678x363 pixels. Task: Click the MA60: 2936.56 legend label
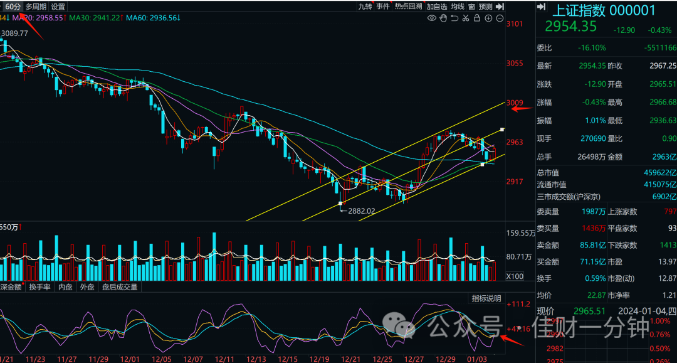click(154, 18)
